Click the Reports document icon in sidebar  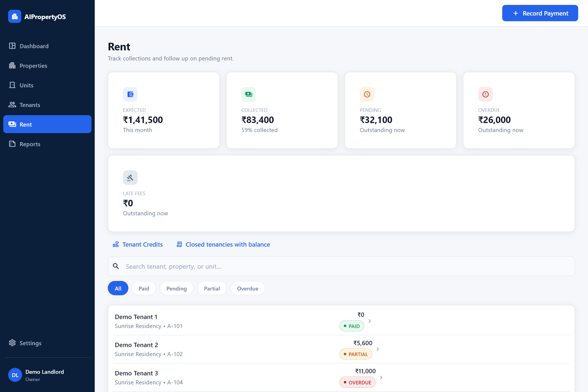click(x=12, y=144)
